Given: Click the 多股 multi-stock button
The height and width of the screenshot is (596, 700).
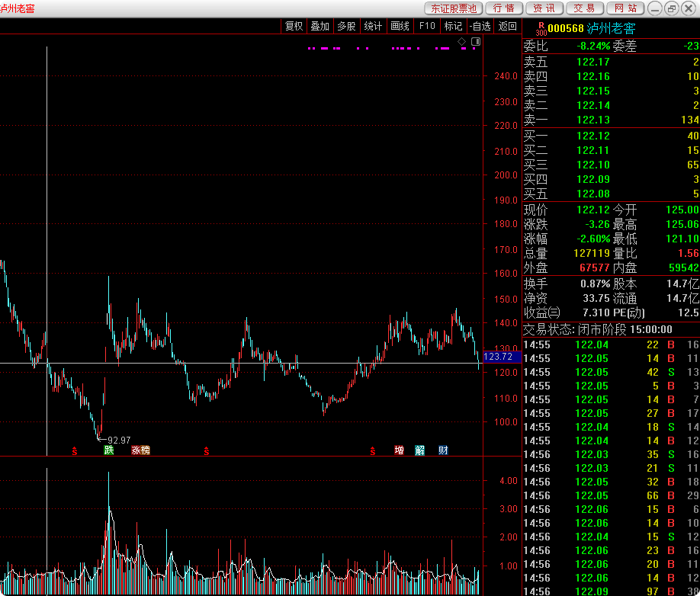Looking at the screenshot, I should (x=346, y=27).
